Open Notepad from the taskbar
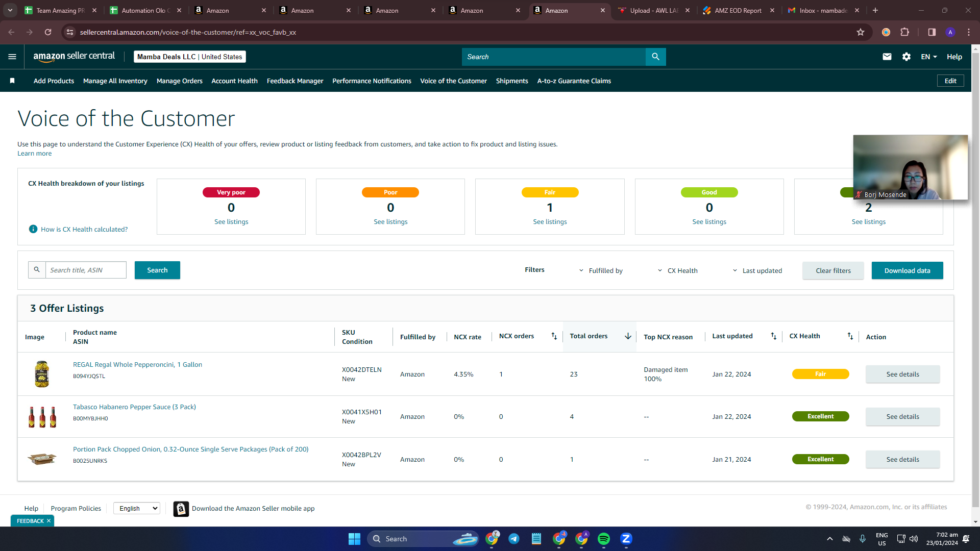980x551 pixels. 536,539
